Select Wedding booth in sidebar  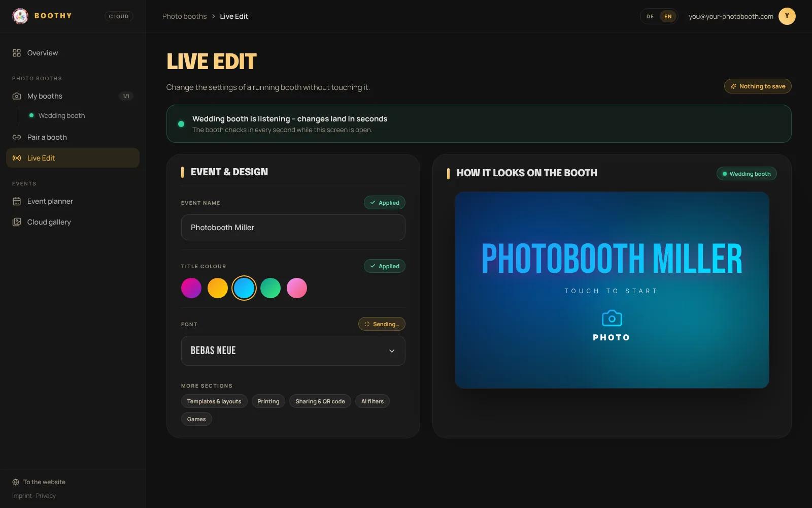pos(61,116)
